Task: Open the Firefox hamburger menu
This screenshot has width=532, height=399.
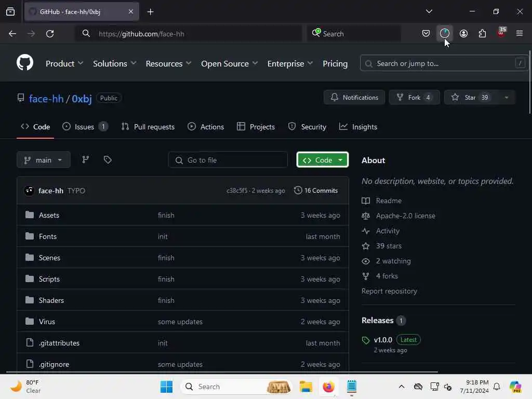Action: [519, 33]
